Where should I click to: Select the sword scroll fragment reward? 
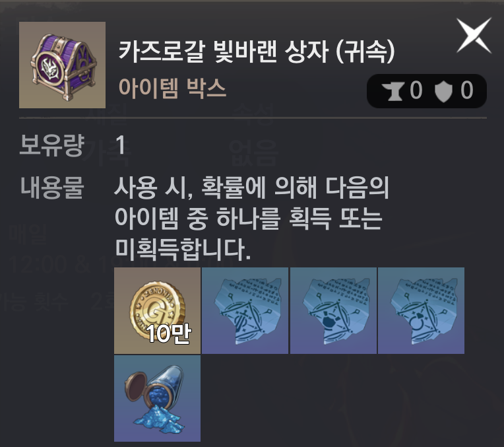pos(245,310)
